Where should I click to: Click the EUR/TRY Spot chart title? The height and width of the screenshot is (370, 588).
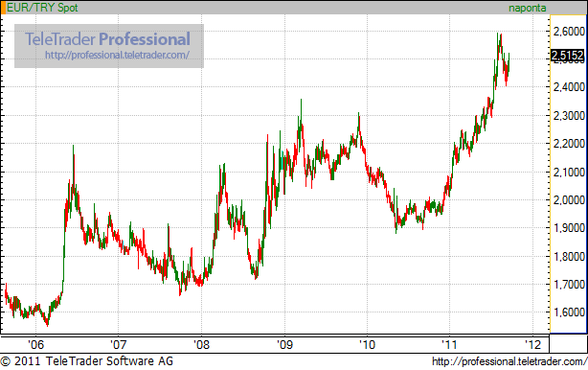[42, 8]
